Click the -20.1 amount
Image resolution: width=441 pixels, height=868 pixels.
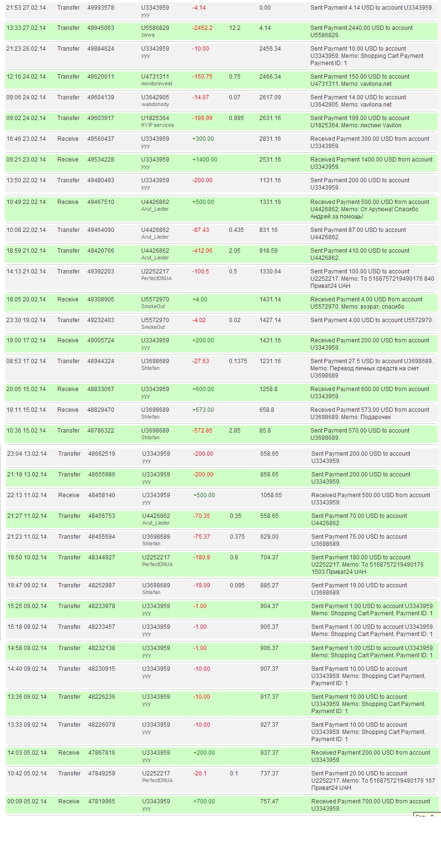200,773
